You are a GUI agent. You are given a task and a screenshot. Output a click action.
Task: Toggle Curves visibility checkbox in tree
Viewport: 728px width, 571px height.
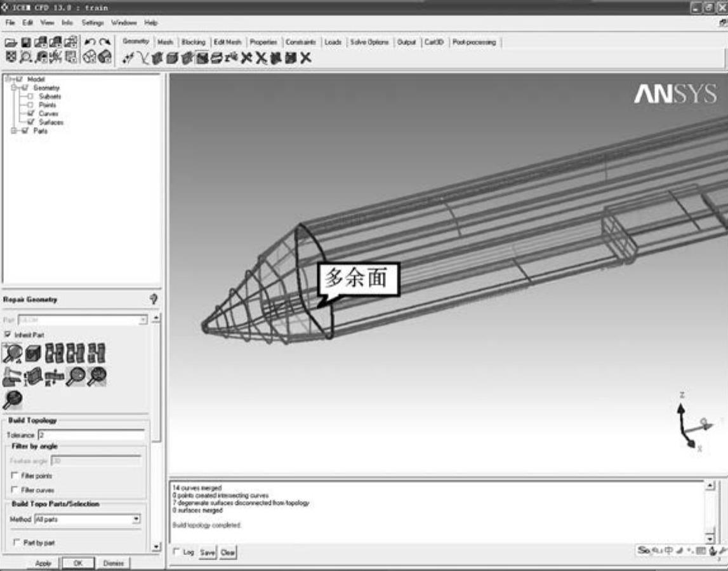[30, 113]
